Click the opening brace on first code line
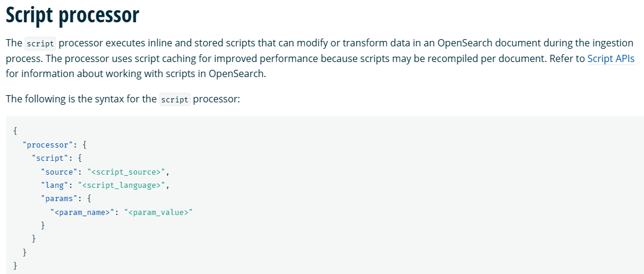 click(15, 131)
